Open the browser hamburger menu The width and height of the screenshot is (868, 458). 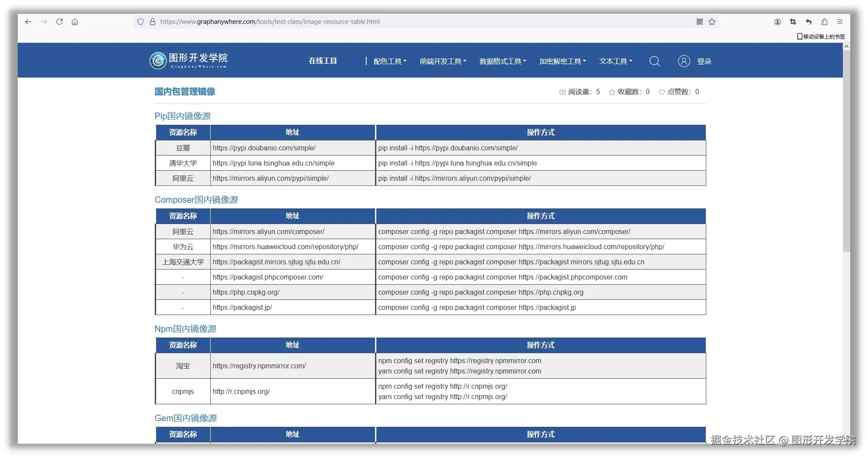(x=840, y=22)
